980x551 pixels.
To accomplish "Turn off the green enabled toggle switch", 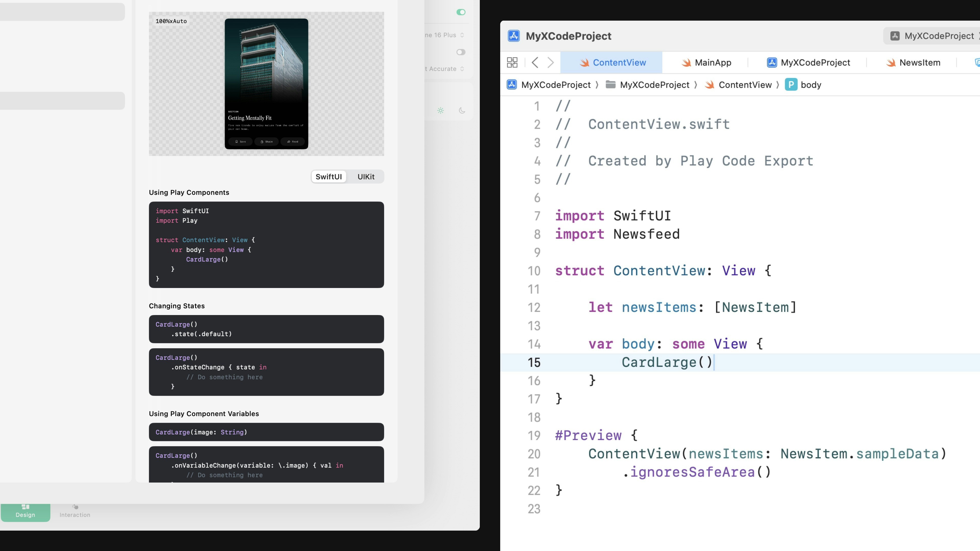I will [x=461, y=12].
